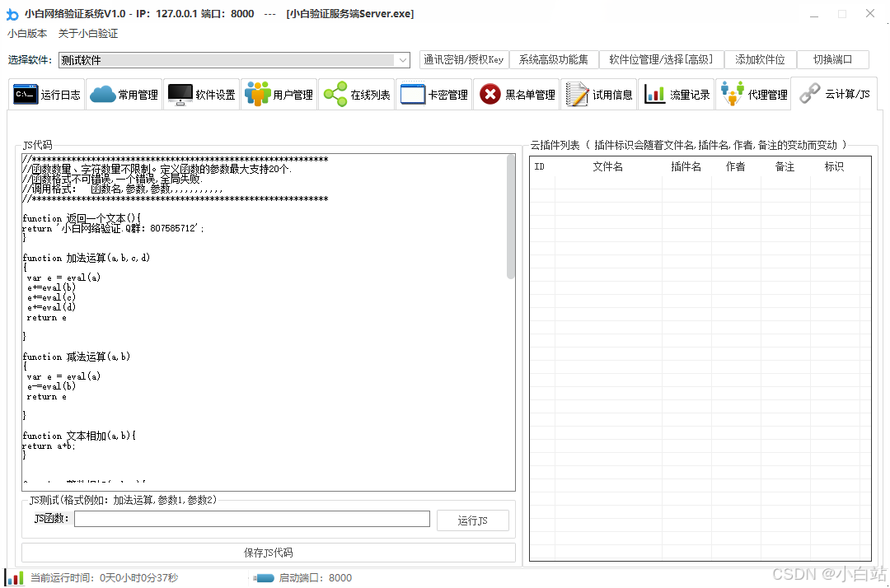The height and width of the screenshot is (588, 890).
Task: Click the 保存JS代码 button
Action: pos(269,553)
